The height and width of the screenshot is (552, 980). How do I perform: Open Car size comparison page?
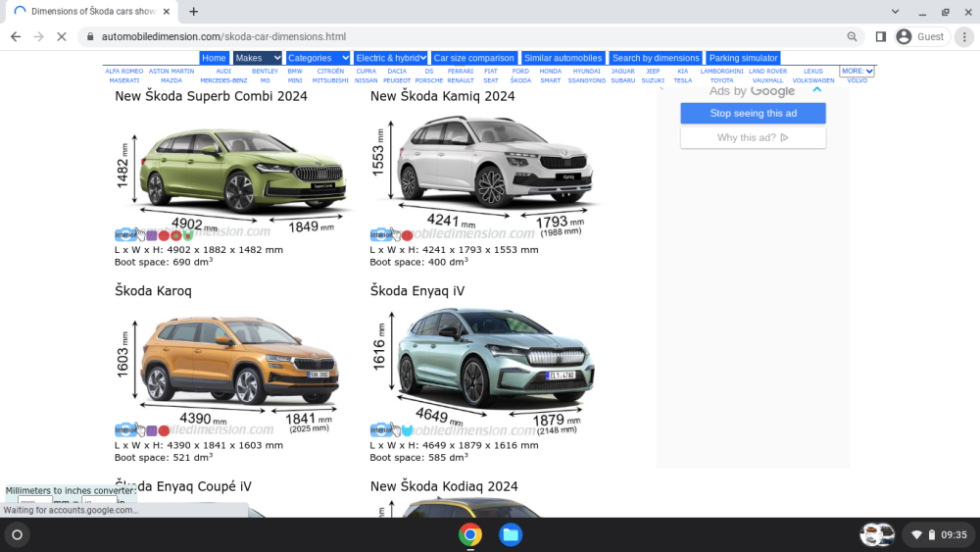473,58
